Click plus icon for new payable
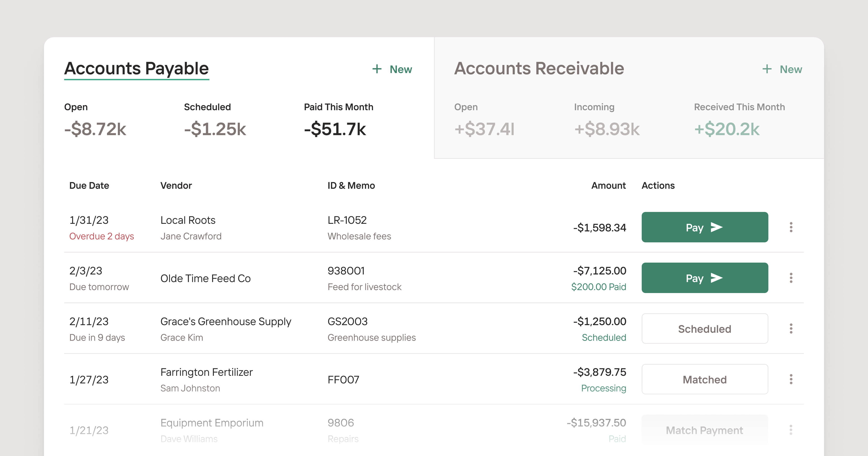 pos(377,69)
